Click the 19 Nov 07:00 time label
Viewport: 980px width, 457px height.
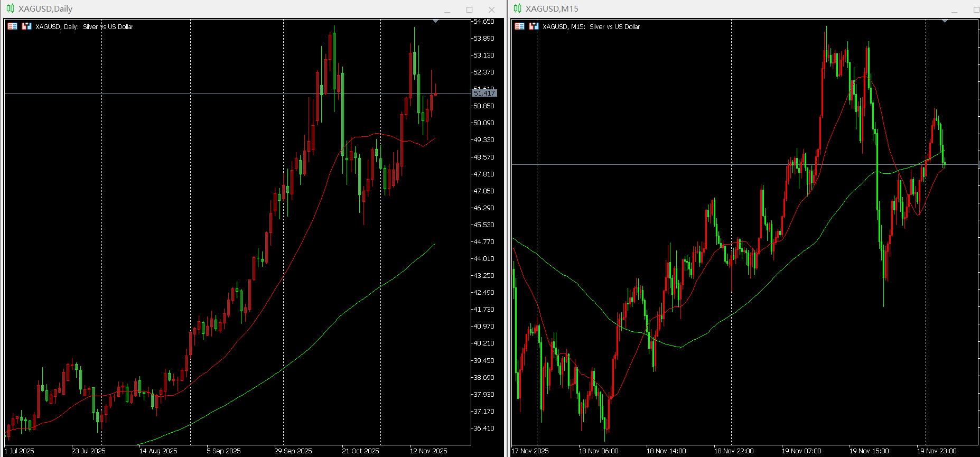point(801,451)
